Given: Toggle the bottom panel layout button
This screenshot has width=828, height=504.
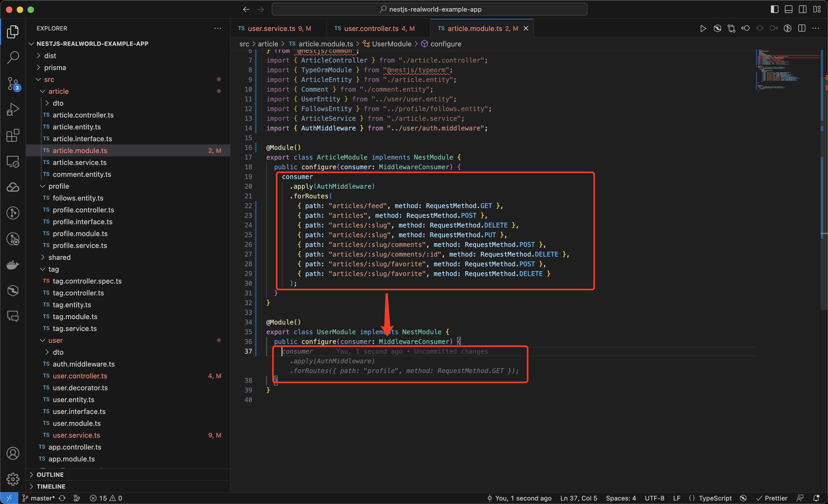Looking at the screenshot, I should point(789,9).
